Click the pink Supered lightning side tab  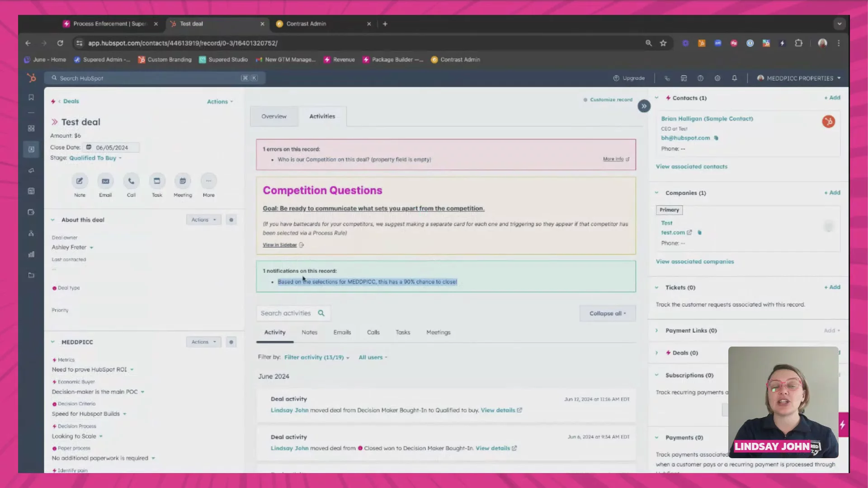[843, 424]
